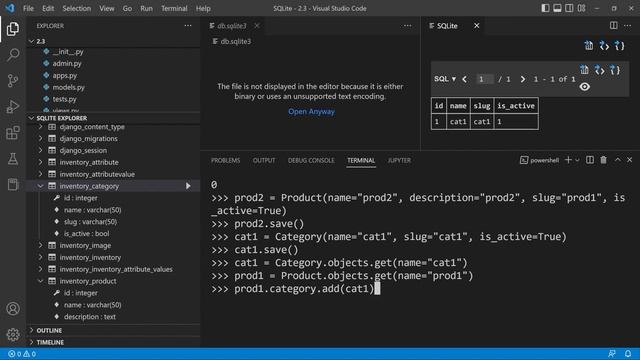
Task: Open the clipboard icon view in activity bar
Action: pyautogui.click(x=13, y=184)
